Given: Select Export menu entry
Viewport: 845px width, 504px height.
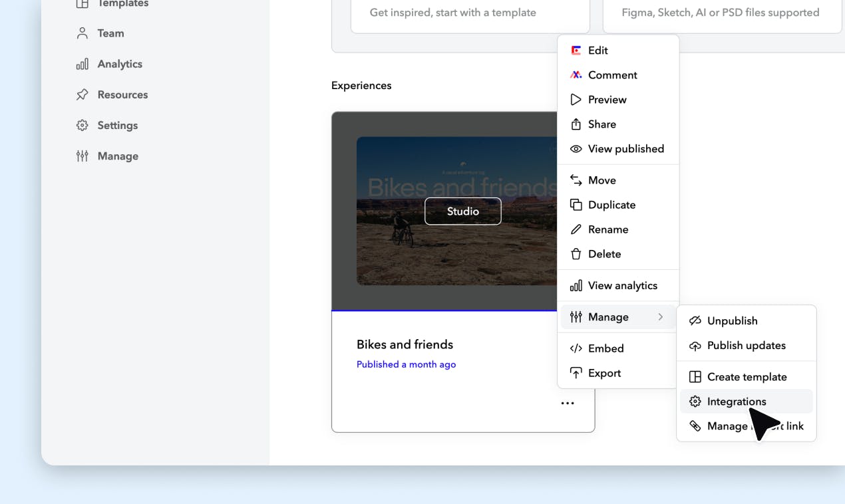Looking at the screenshot, I should (618, 373).
